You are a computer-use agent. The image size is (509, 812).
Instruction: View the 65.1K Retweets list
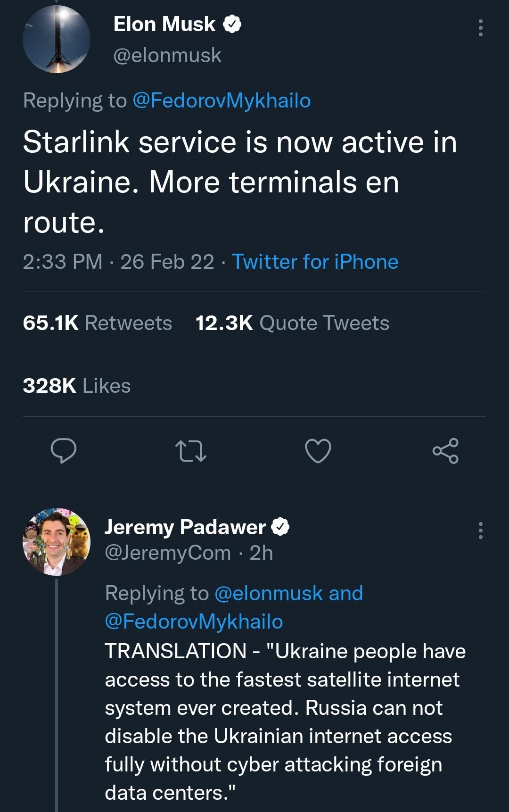click(x=98, y=323)
